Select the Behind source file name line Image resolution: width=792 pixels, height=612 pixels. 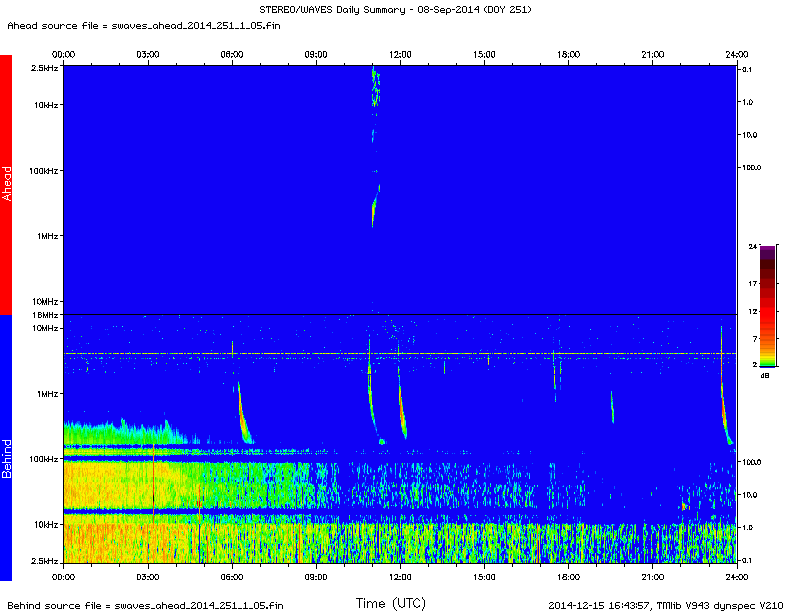[x=145, y=605]
